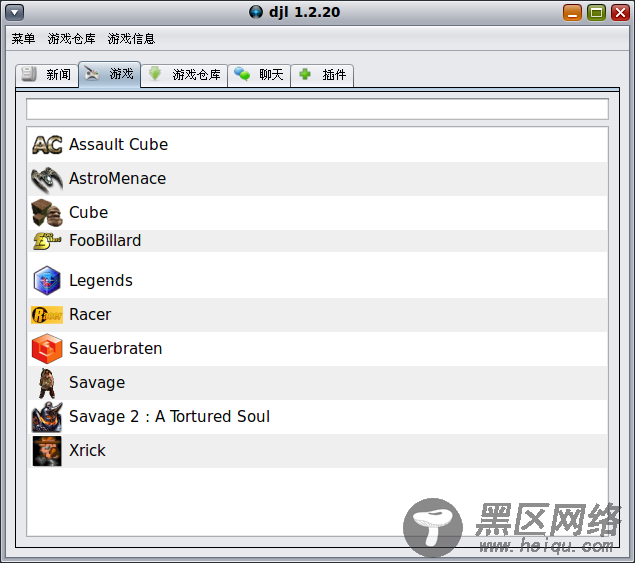
Task: Maximize the djl window
Action: [x=597, y=13]
